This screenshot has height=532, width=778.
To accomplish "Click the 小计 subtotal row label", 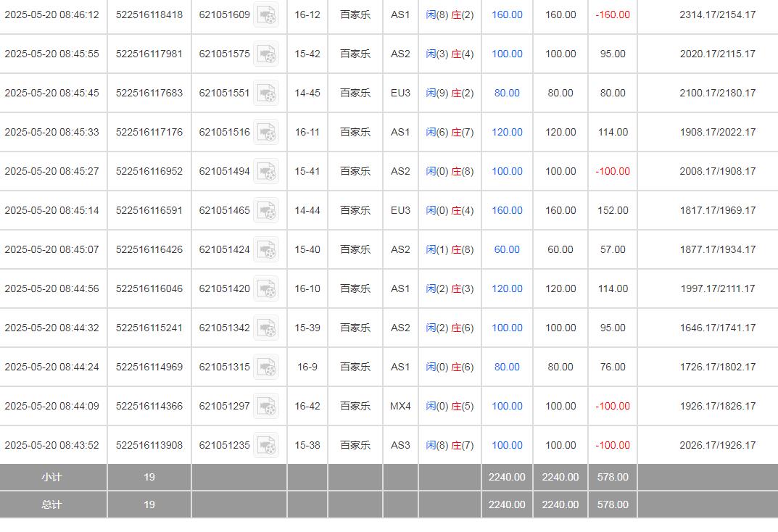I will (51, 477).
